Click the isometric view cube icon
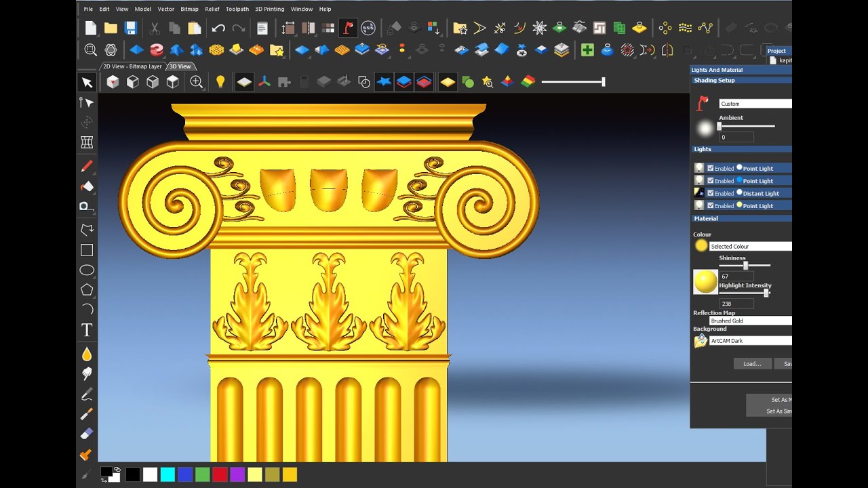This screenshot has width=868, height=488. (x=113, y=82)
